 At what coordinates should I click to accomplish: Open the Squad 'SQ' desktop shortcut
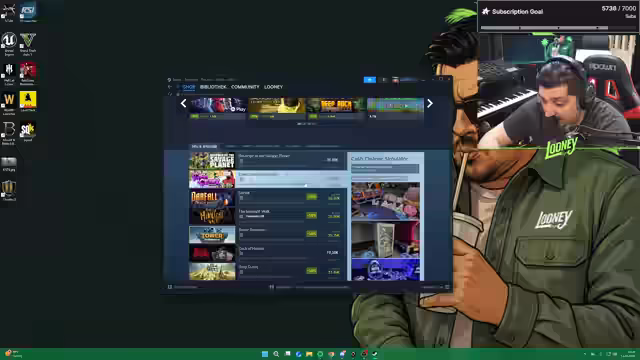[28, 131]
